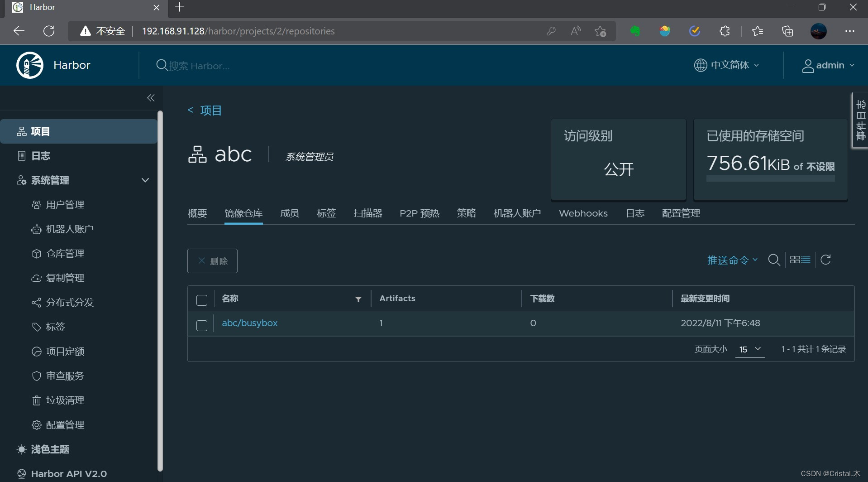Screen dimensions: 868x482
Task: Switch to the 策略 tab
Action: click(466, 213)
